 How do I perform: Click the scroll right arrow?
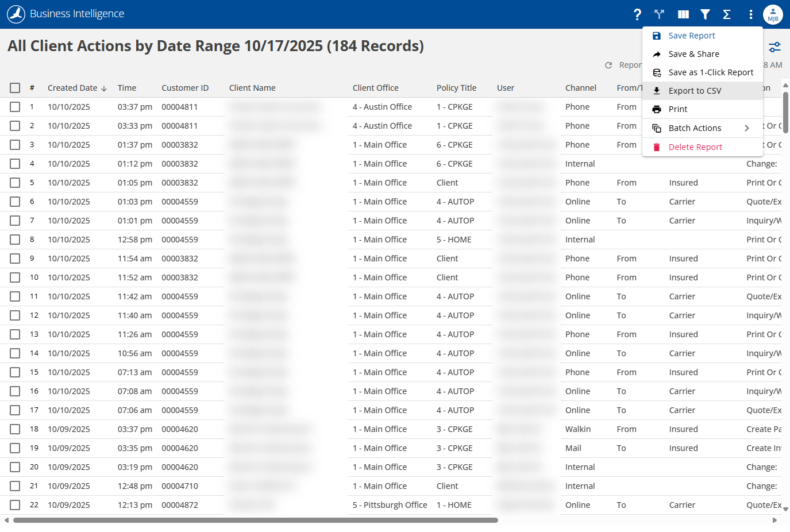(774, 521)
